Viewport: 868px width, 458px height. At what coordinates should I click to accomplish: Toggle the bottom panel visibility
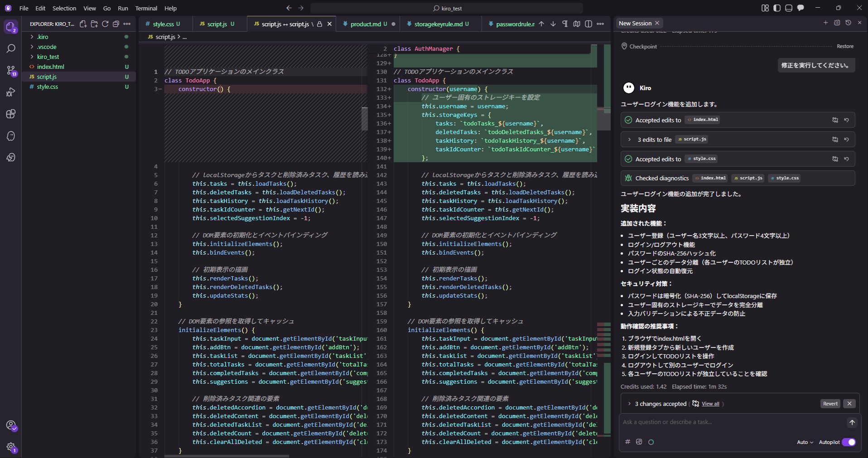(789, 8)
